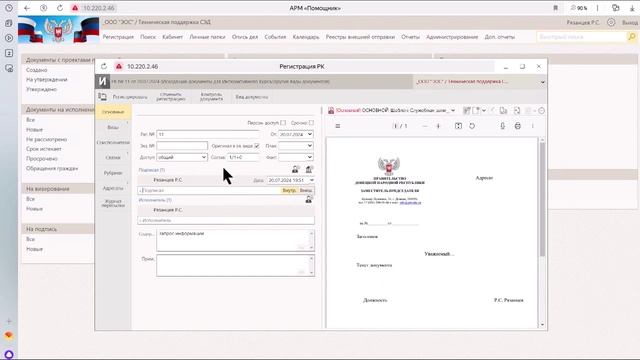
Task: Click the Отменить регистрацию button
Action: [171, 97]
